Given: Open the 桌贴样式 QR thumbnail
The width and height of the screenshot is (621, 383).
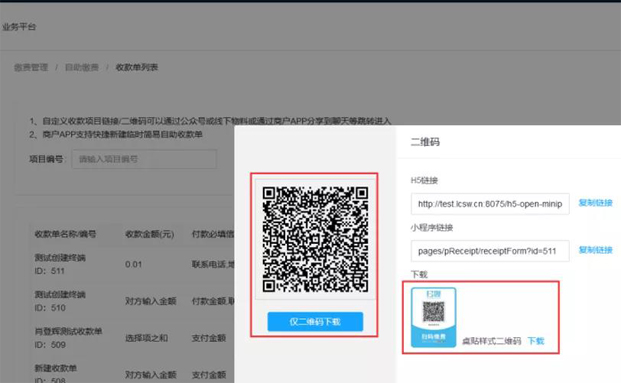Looking at the screenshot, I should click(x=433, y=317).
